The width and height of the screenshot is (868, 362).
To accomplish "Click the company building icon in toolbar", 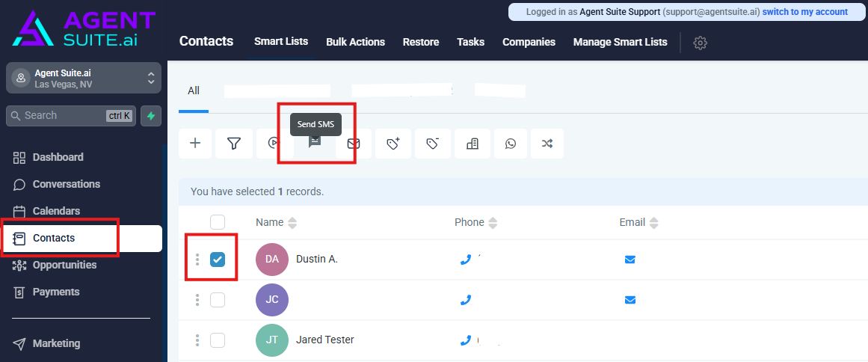I will [x=473, y=144].
